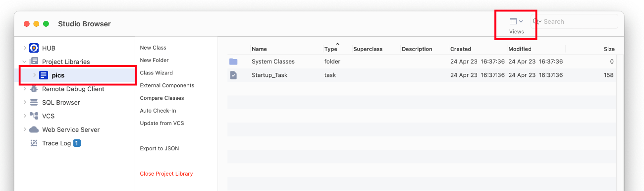Collapse the Project Libraries node

tap(25, 62)
